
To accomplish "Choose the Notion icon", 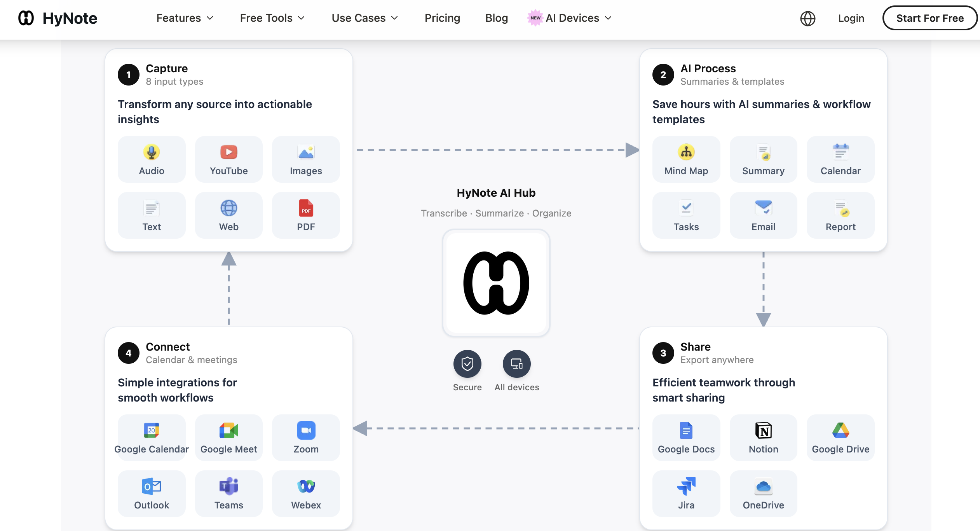I will click(763, 430).
